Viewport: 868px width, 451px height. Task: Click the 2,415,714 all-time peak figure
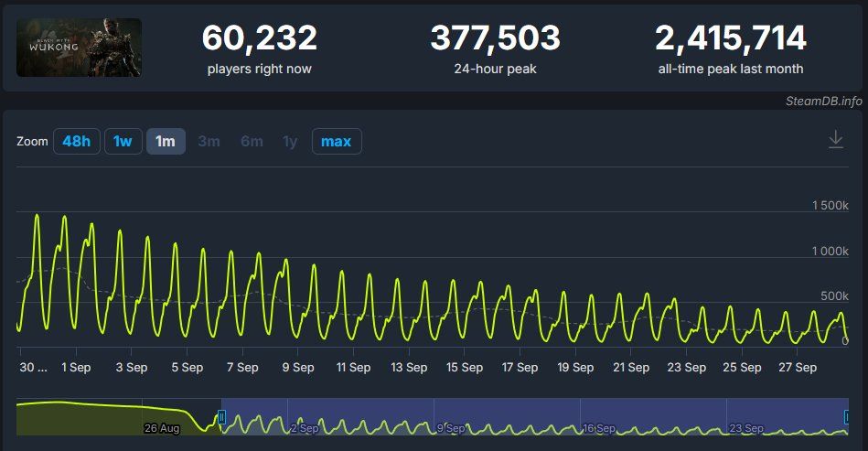(731, 38)
